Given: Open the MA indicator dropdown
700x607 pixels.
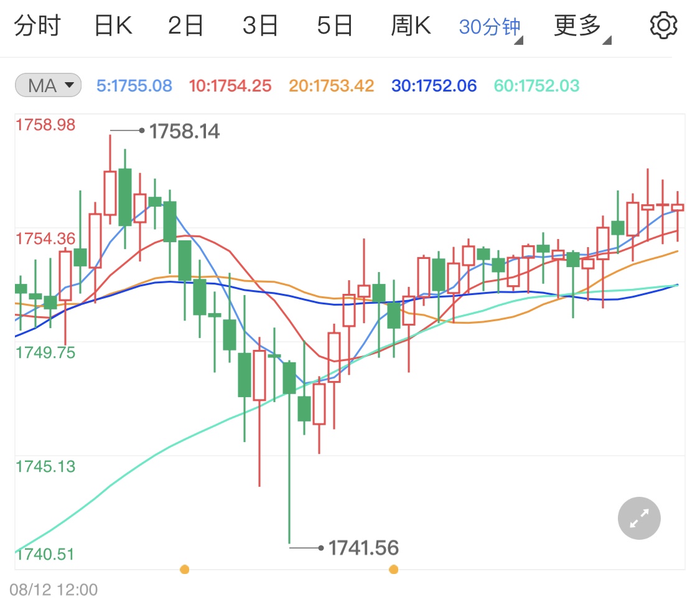Looking at the screenshot, I should coord(47,85).
